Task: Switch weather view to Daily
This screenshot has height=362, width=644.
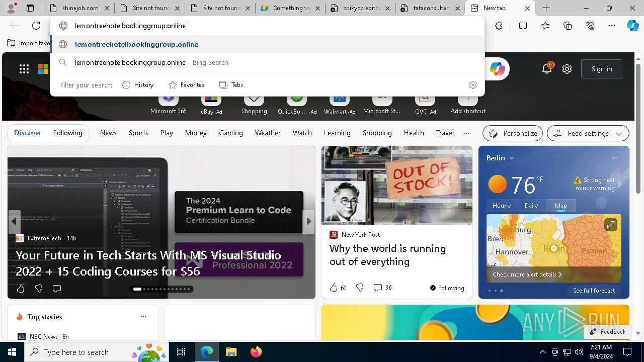Action: pyautogui.click(x=531, y=205)
